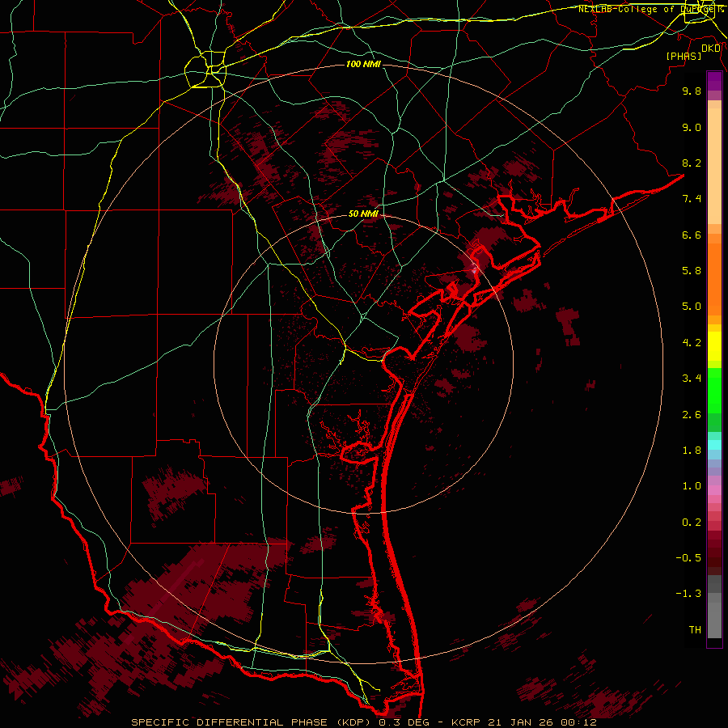Select the 9.0 value on the color scale
The height and width of the screenshot is (728, 728).
click(692, 127)
